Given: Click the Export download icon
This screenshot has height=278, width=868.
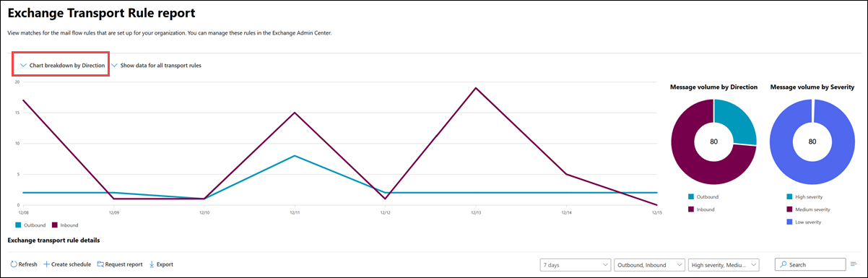Looking at the screenshot, I should [x=152, y=264].
